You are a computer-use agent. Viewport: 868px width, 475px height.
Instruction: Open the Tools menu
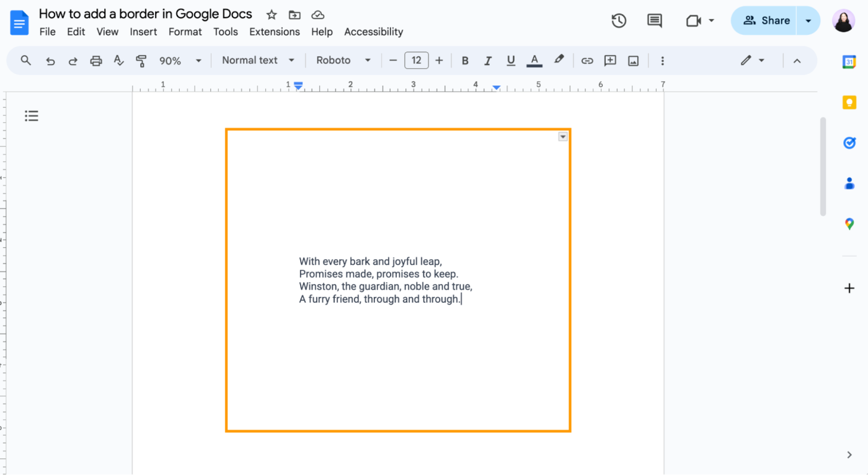pos(226,32)
